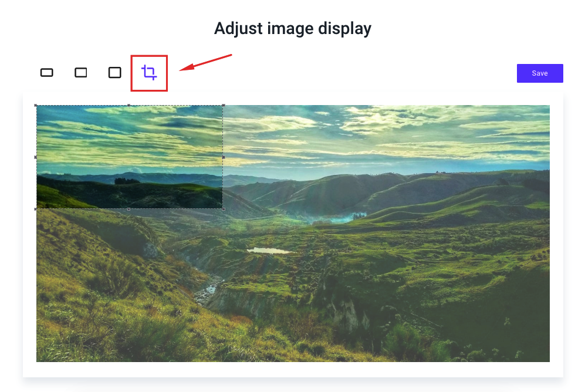Viewport: 585px width, 392px height.
Task: Select the widest aspect ratio icon
Action: 46,72
